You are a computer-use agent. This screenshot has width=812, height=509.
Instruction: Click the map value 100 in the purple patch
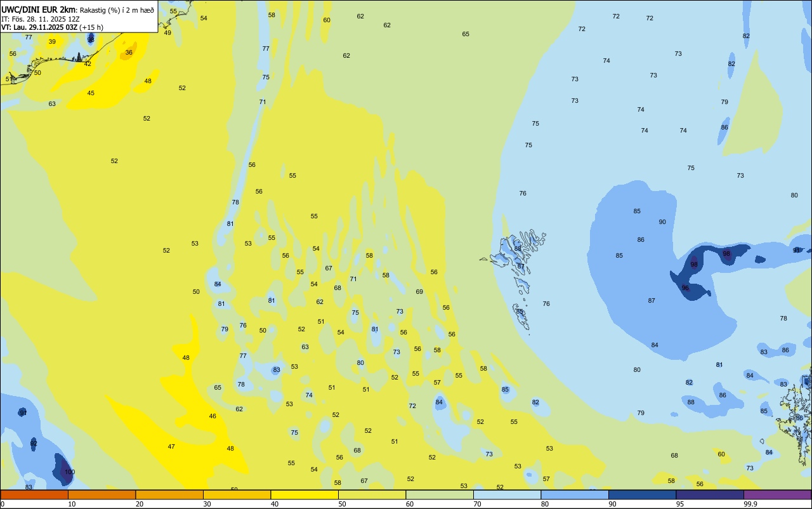click(70, 472)
